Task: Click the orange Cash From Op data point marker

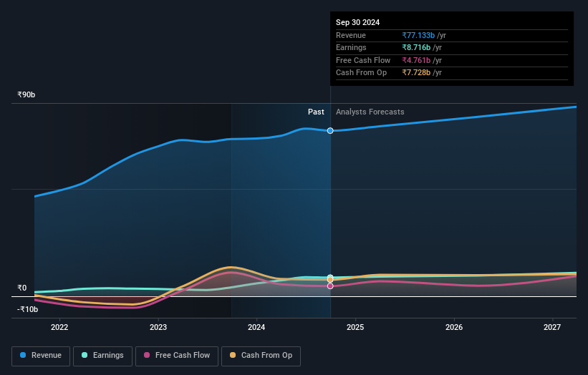Action: point(330,280)
